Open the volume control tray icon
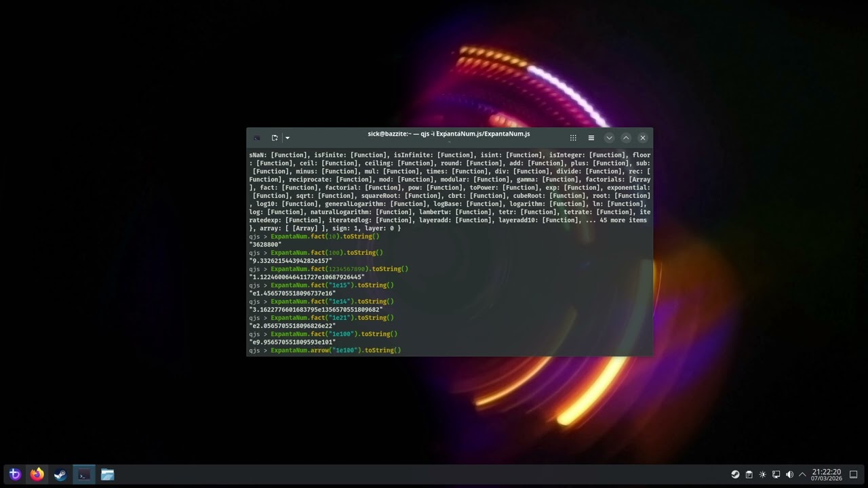The width and height of the screenshot is (868, 488). (x=789, y=474)
